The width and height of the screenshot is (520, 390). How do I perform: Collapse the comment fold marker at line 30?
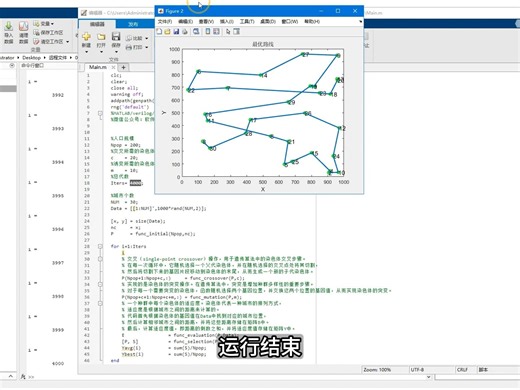[100, 259]
